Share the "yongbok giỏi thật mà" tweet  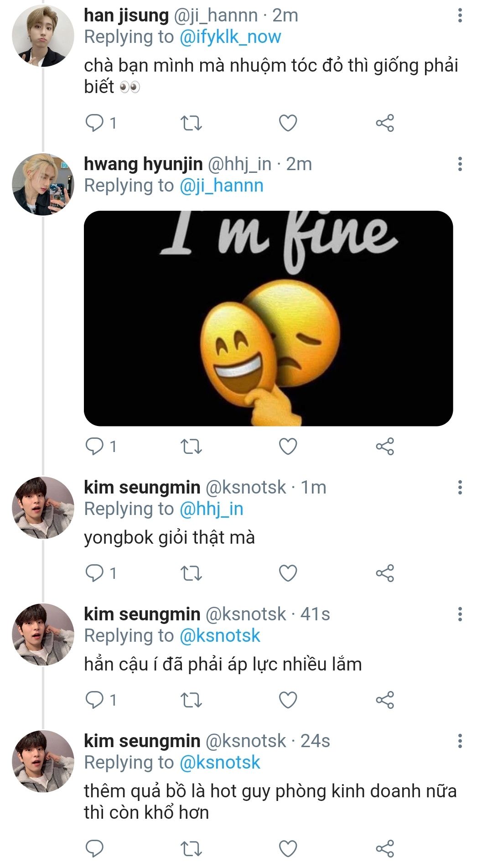tap(385, 573)
